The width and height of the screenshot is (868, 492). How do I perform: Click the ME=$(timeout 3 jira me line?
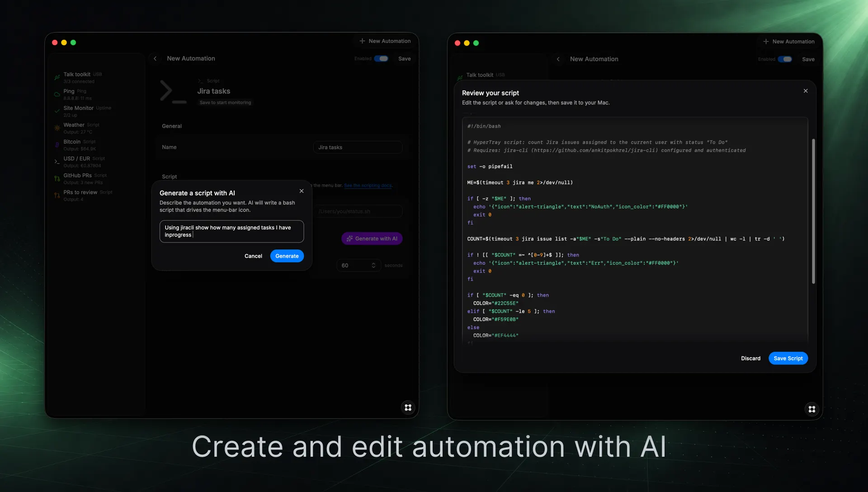coord(520,183)
